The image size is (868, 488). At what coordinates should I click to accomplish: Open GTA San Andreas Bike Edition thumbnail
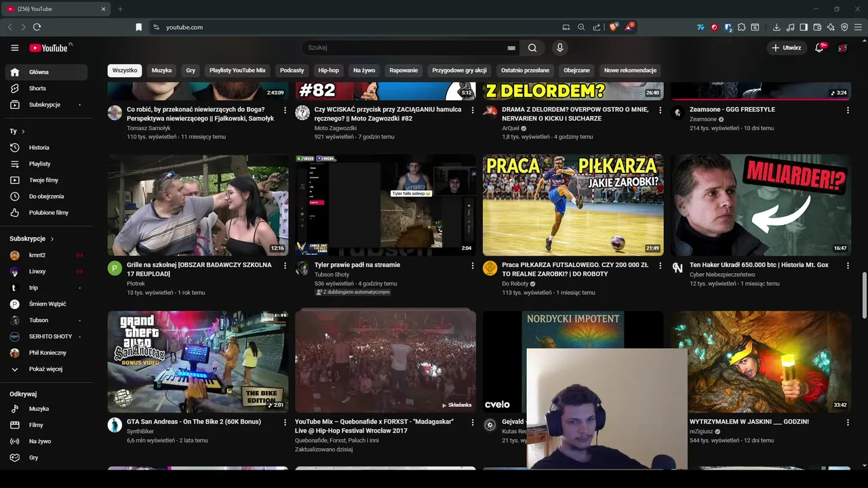(198, 362)
